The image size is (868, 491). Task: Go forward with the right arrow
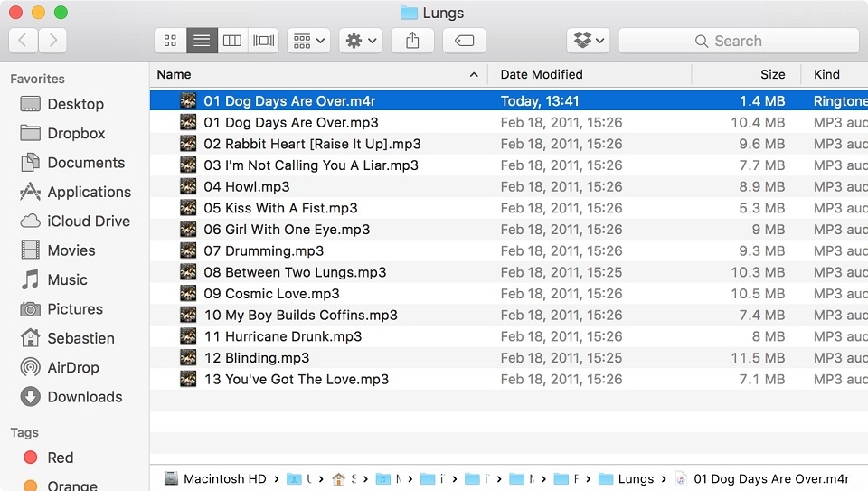click(52, 41)
